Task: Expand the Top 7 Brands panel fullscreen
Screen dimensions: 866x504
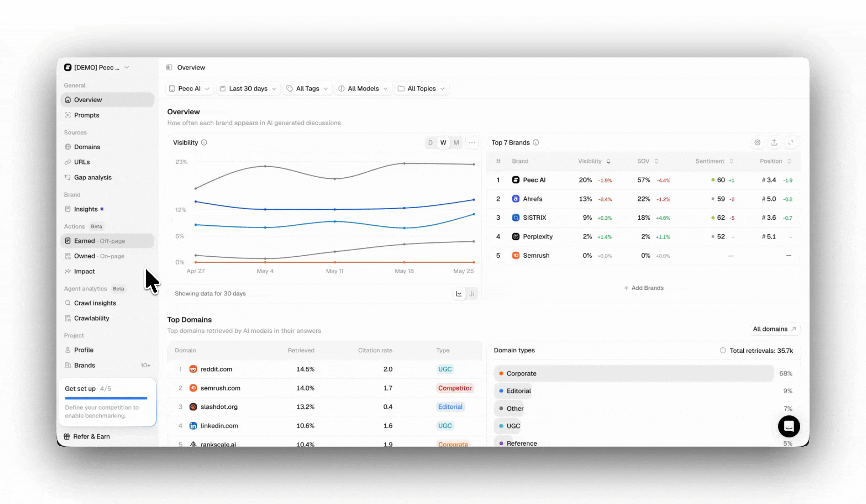Action: [x=791, y=143]
